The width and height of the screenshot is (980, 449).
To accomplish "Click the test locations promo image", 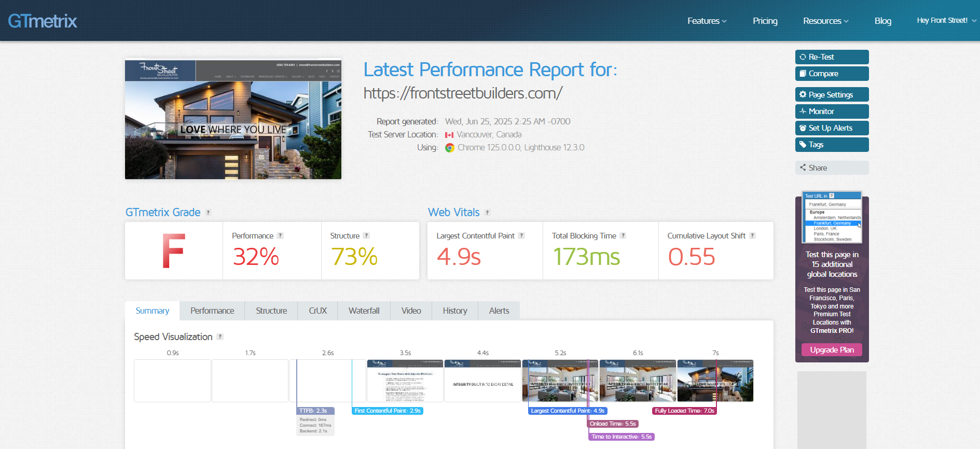I will pyautogui.click(x=832, y=217).
